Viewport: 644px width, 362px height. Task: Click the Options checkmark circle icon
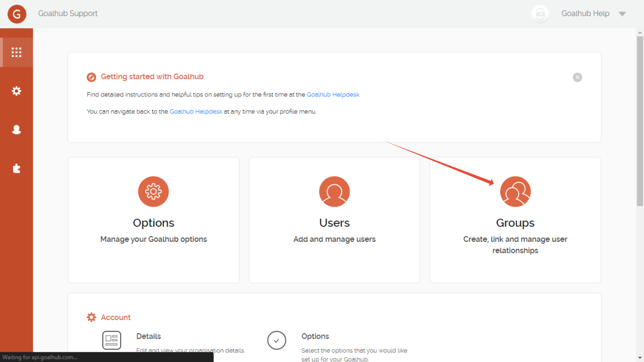tap(277, 340)
